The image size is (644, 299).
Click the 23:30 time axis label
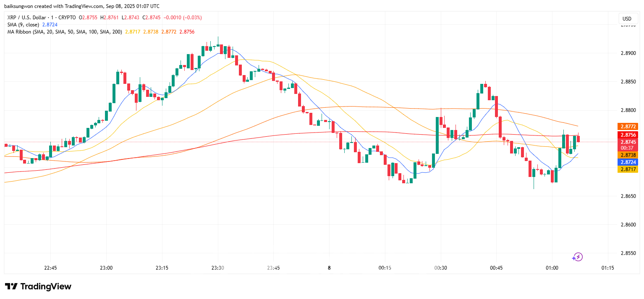pos(217,268)
